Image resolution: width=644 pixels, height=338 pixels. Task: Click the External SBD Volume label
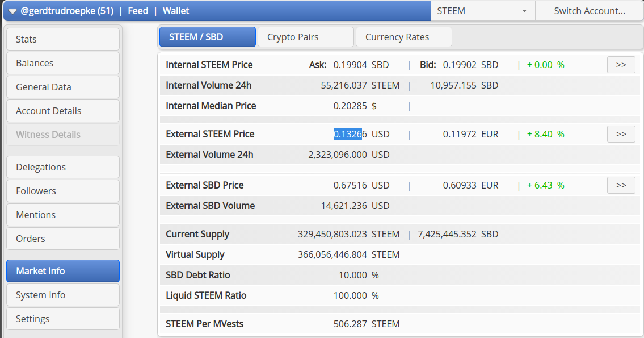point(211,206)
